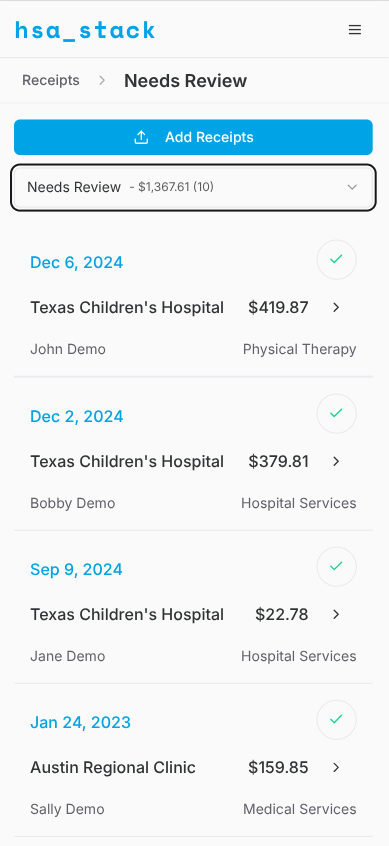Select the Needs Review breadcrumb title
This screenshot has height=846, width=389.
(186, 81)
